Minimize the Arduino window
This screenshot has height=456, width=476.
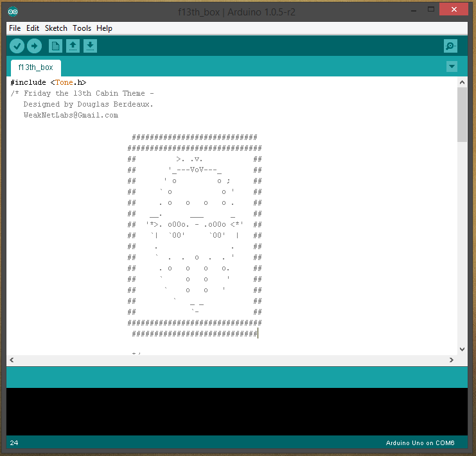tap(414, 10)
